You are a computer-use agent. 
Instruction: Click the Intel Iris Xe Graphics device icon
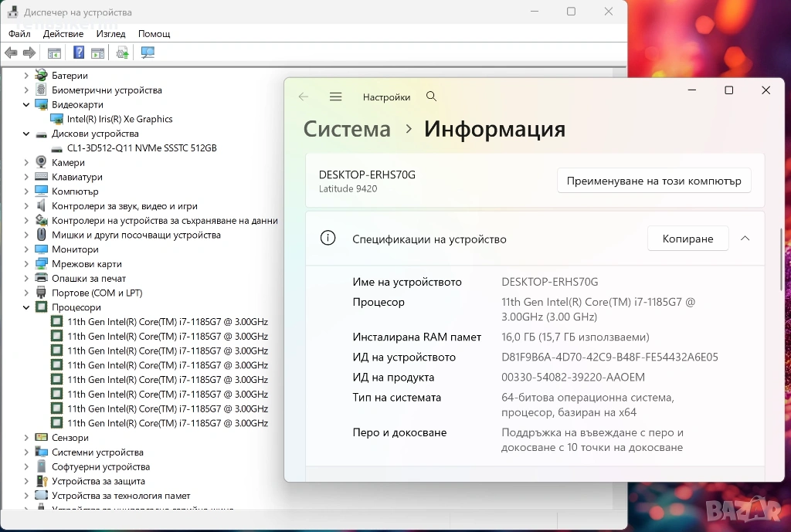(x=56, y=119)
